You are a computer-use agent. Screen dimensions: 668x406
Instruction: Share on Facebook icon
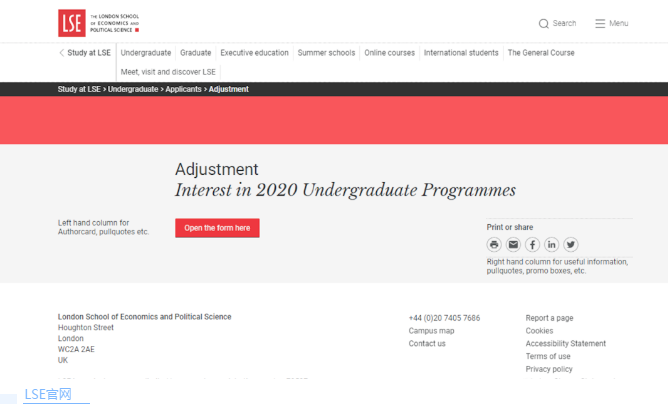click(x=532, y=244)
